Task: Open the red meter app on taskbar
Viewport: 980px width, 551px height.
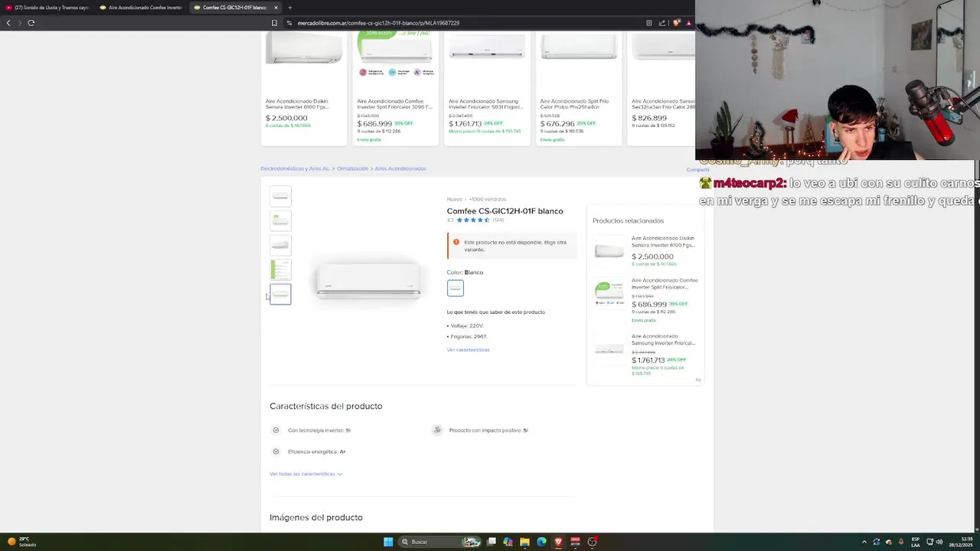Action: coord(575,542)
